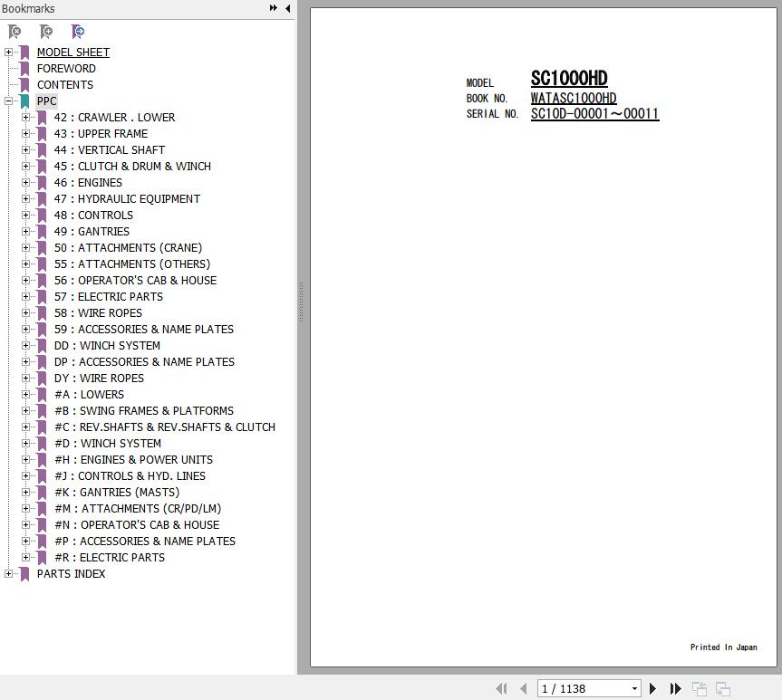Open #H : ENGINES & POWER UNITS bookmark
Screen dimensions: 782x700
134,460
